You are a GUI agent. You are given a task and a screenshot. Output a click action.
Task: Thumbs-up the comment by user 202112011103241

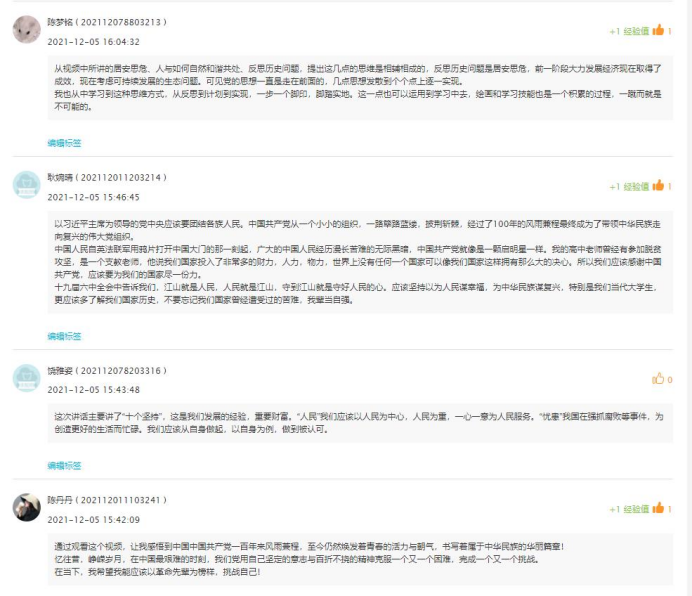click(x=658, y=508)
